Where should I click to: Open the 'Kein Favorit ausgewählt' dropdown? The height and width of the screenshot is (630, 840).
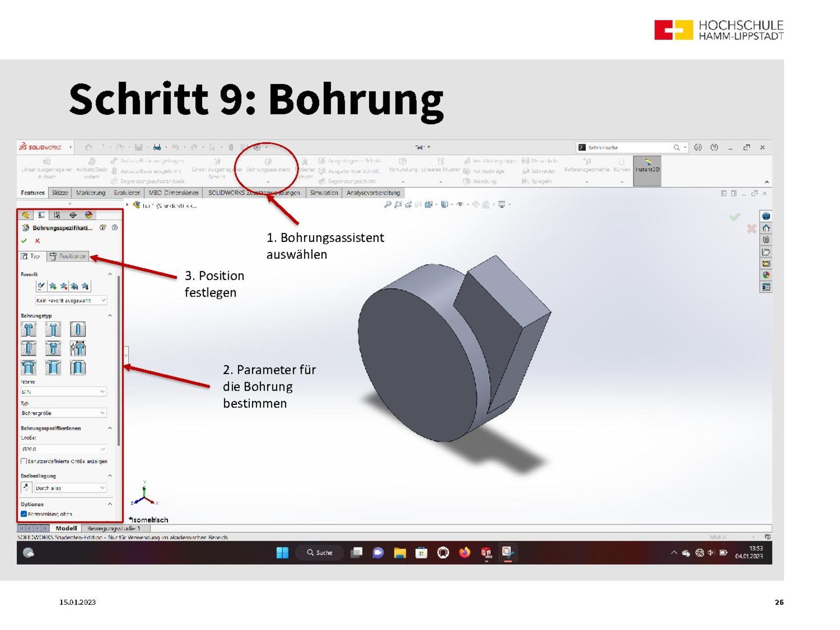click(71, 300)
